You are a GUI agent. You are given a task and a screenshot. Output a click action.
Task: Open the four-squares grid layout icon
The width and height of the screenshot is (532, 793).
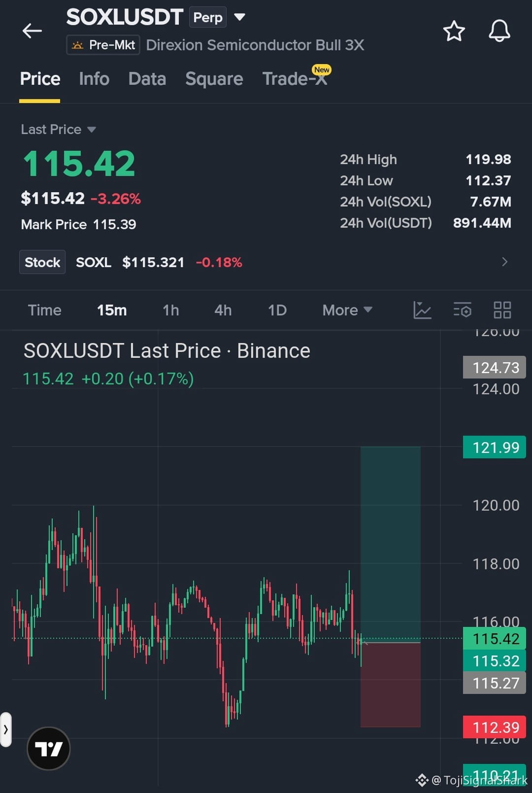502,310
